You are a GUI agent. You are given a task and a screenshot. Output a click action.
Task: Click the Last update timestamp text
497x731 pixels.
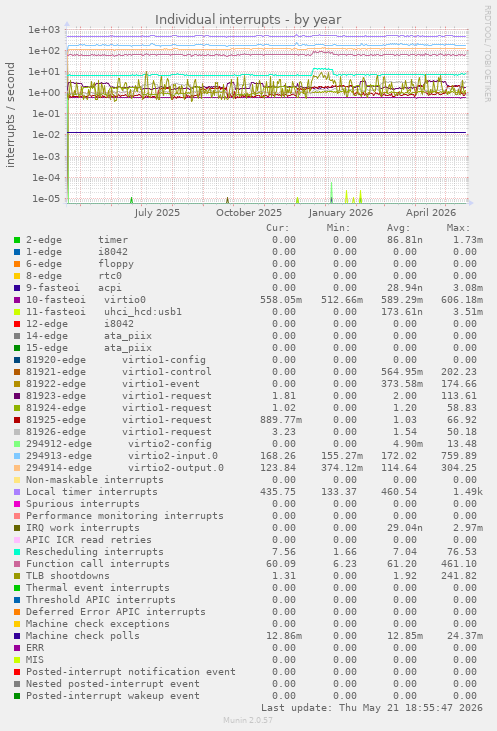point(372,708)
